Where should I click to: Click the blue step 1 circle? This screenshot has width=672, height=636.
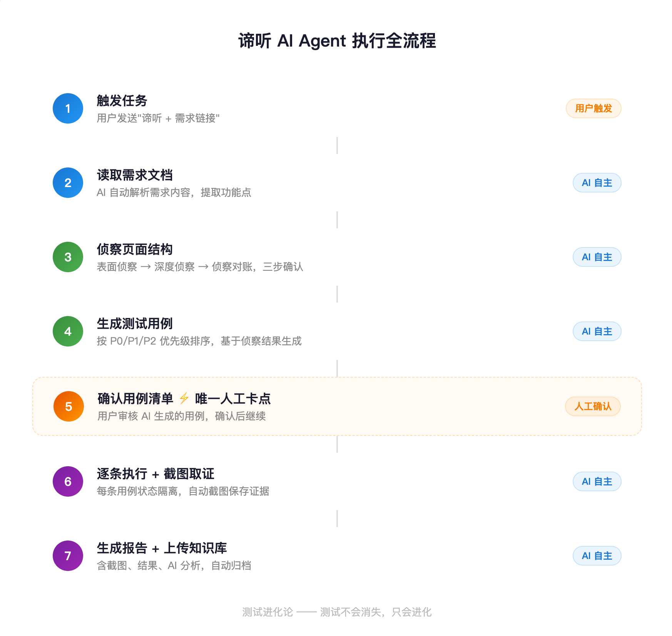click(68, 109)
